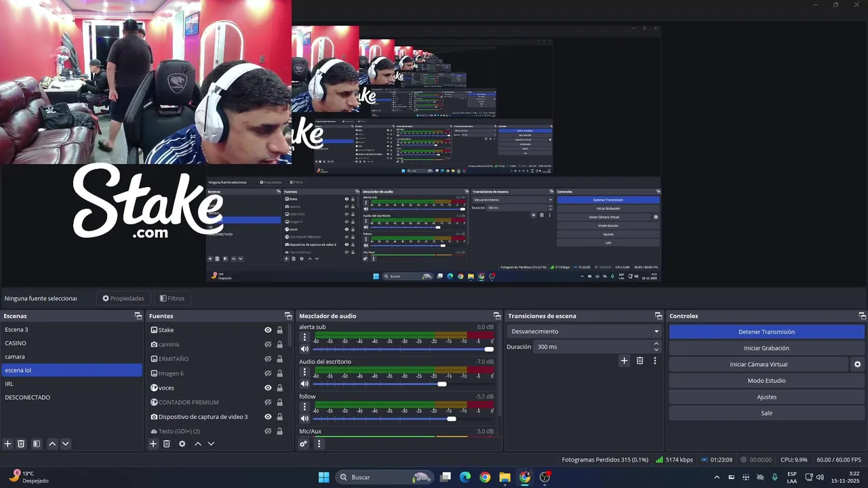
Task: Open options dots for Audio del escritorio
Action: (x=304, y=372)
